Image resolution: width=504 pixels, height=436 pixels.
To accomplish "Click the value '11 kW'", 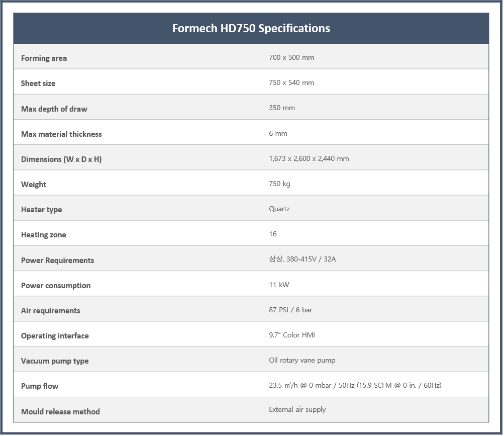I will pos(279,285).
